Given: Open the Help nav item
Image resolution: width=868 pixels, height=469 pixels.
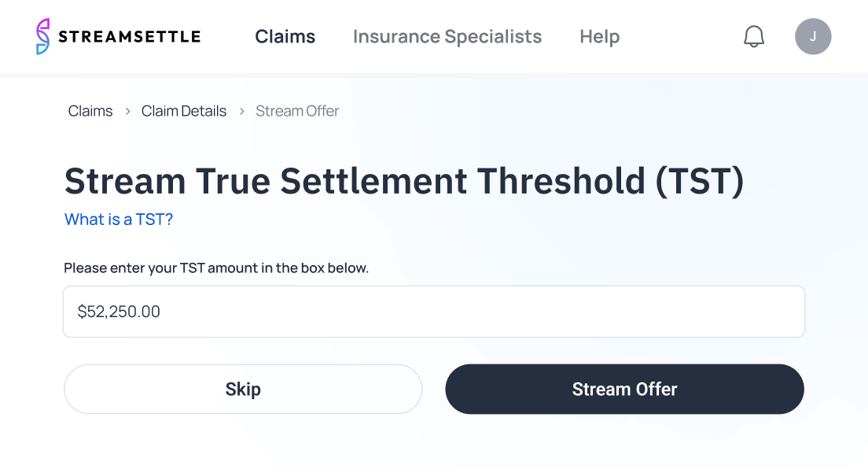Looking at the screenshot, I should point(599,36).
